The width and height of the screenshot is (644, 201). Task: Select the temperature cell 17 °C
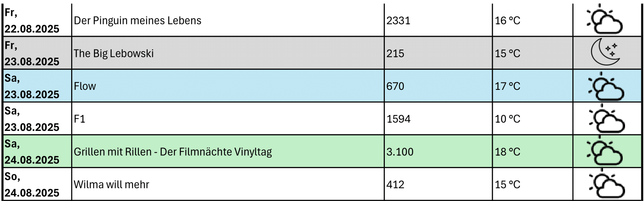click(533, 86)
